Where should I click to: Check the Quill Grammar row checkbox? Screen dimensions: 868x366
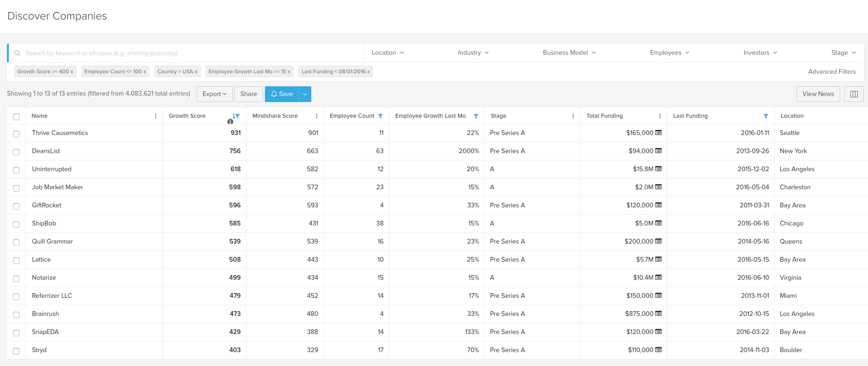(x=16, y=242)
